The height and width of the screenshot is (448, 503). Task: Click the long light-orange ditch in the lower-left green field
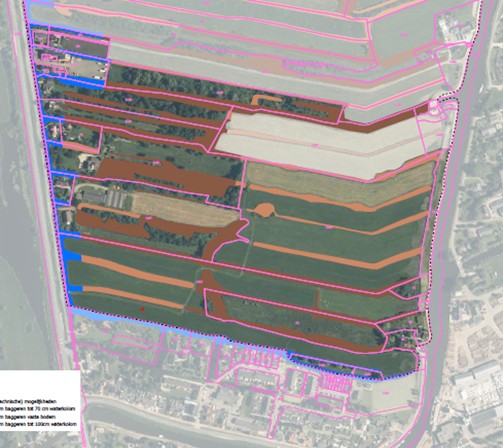pos(137,272)
